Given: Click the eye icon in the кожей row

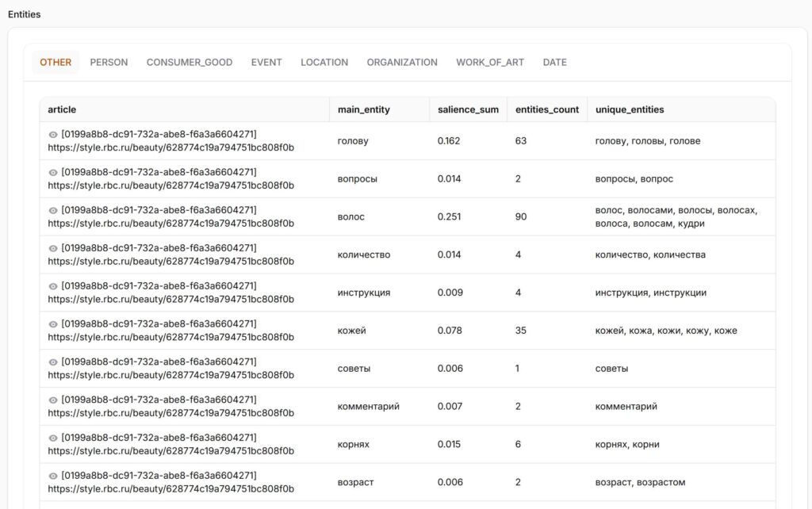Looking at the screenshot, I should pyautogui.click(x=53, y=324).
